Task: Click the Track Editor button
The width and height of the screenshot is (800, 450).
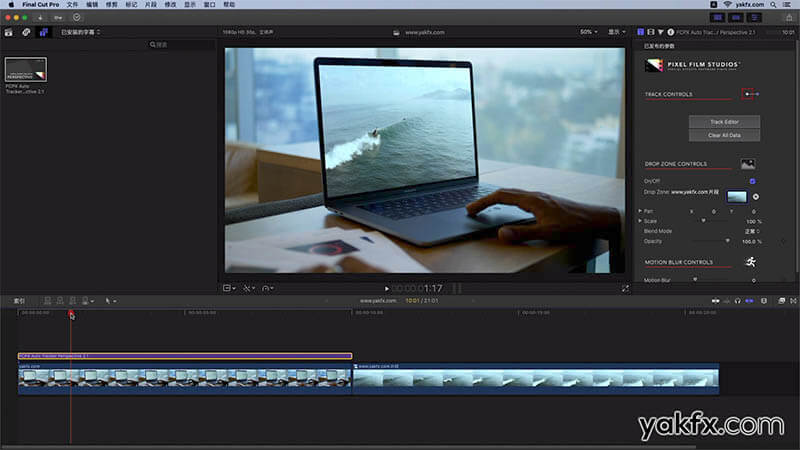Action: click(724, 122)
